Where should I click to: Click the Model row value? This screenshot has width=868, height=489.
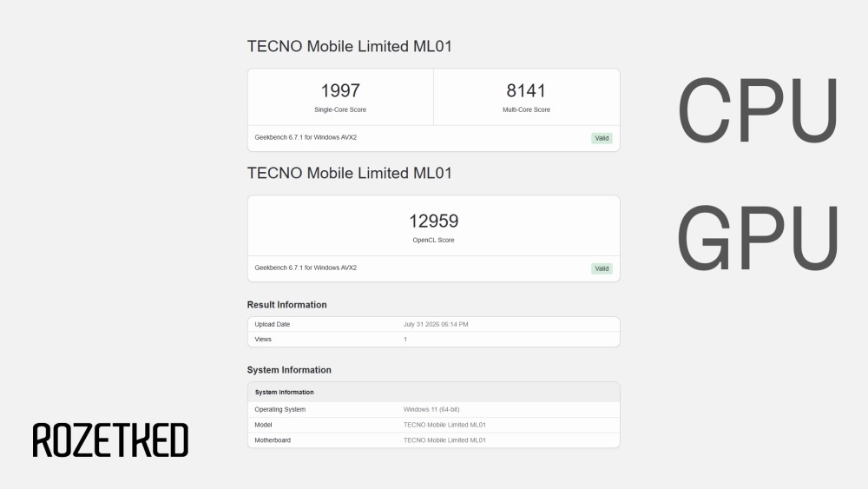[x=444, y=426]
